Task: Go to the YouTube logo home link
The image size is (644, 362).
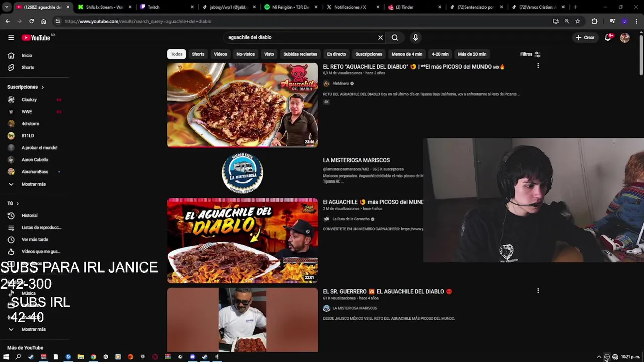Action: 36,38
